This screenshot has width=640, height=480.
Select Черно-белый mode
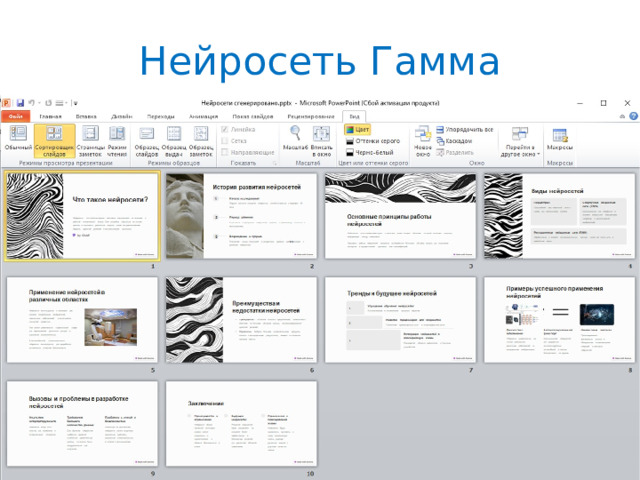369,152
